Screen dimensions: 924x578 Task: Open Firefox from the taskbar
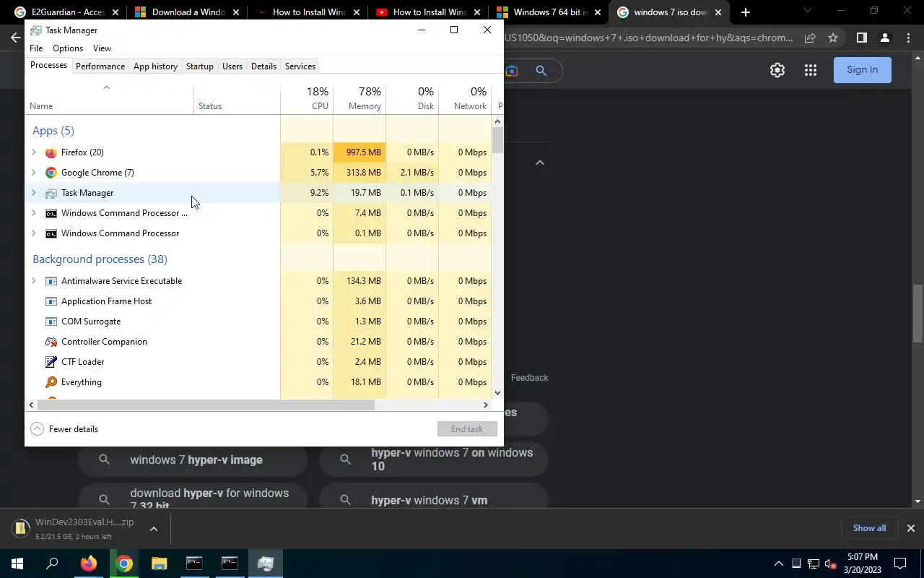89,564
